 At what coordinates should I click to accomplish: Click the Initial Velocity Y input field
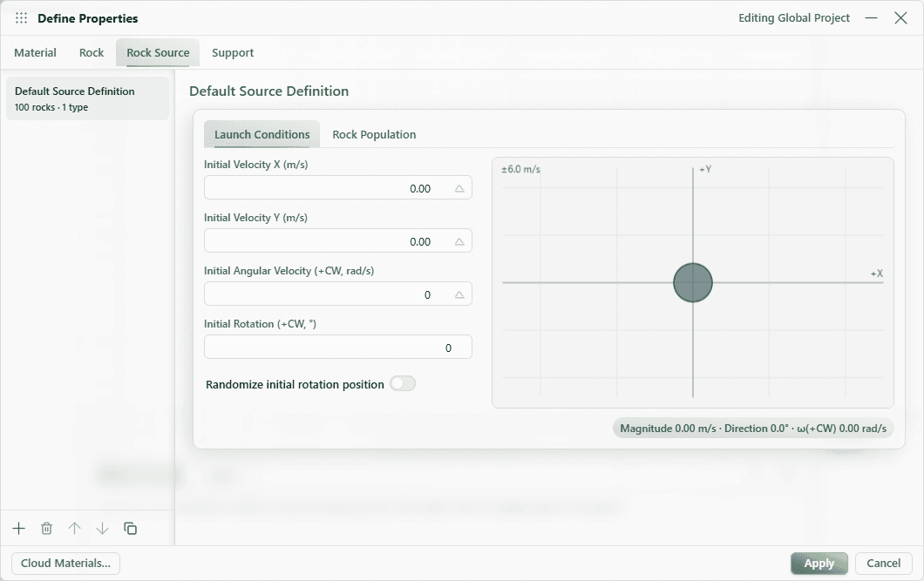tap(337, 240)
